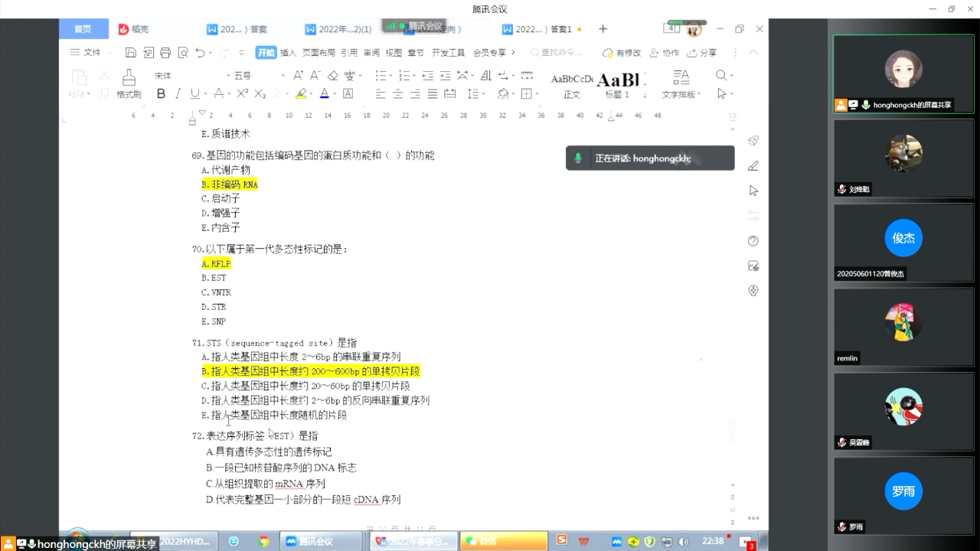The height and width of the screenshot is (551, 980).
Task: Click the print icon in quick toolbar
Action: tap(165, 53)
